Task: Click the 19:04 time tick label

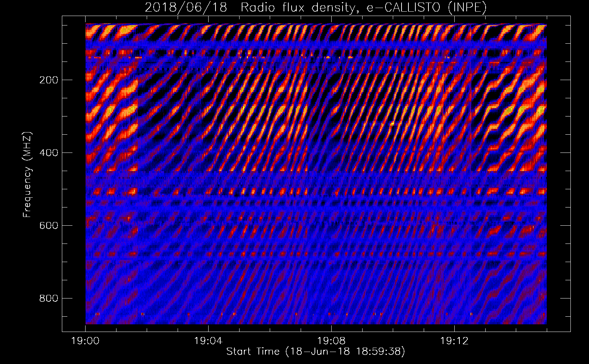Action: pos(209,341)
